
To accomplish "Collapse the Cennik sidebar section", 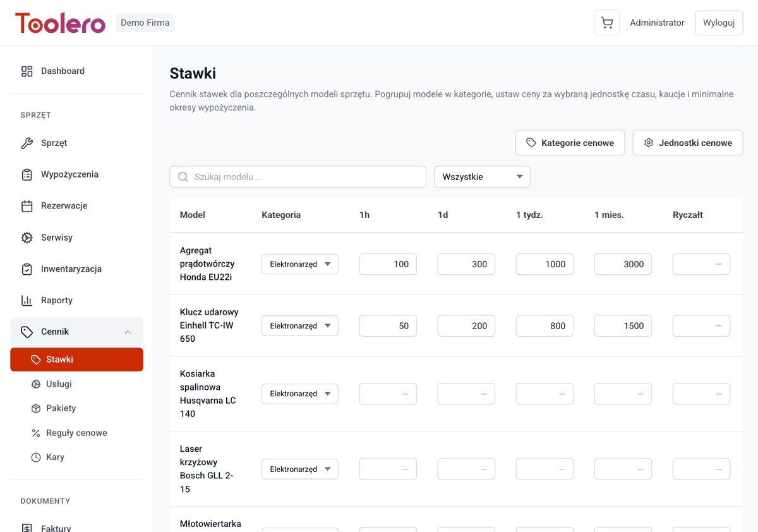I will 128,332.
